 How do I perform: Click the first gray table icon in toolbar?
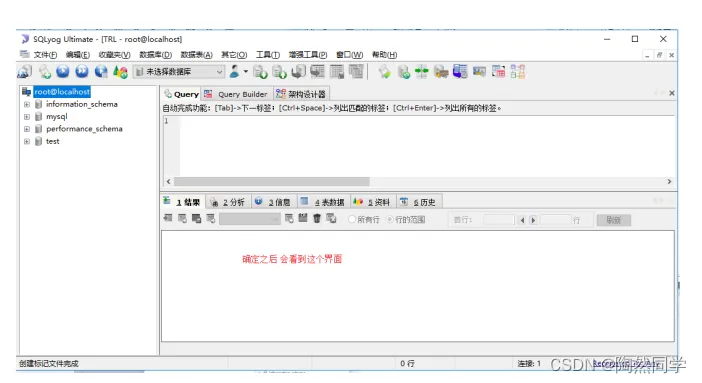pyautogui.click(x=317, y=72)
